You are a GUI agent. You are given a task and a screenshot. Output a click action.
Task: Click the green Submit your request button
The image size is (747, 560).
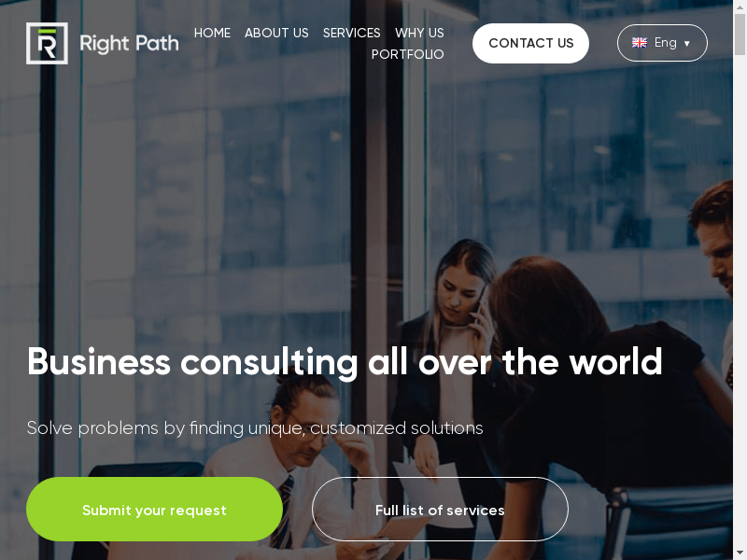154,510
